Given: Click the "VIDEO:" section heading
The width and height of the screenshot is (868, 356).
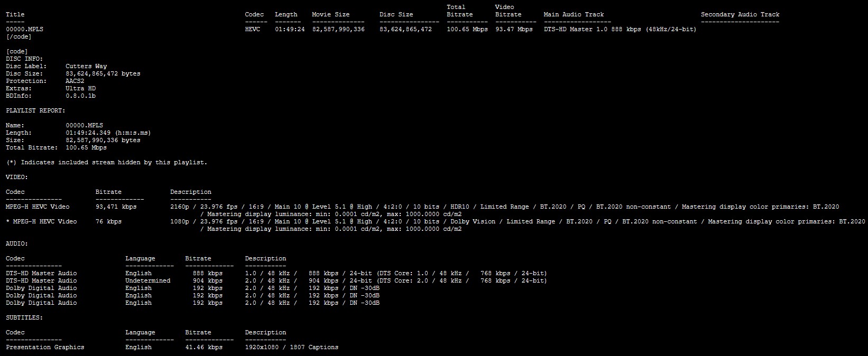Looking at the screenshot, I should [17, 177].
